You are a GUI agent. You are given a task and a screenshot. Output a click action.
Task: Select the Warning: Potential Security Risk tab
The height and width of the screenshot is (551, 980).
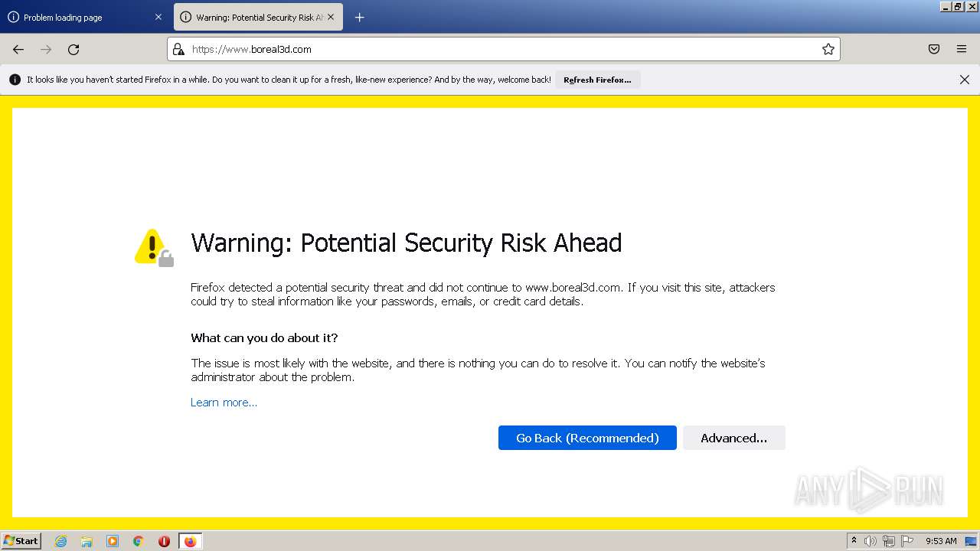258,17
